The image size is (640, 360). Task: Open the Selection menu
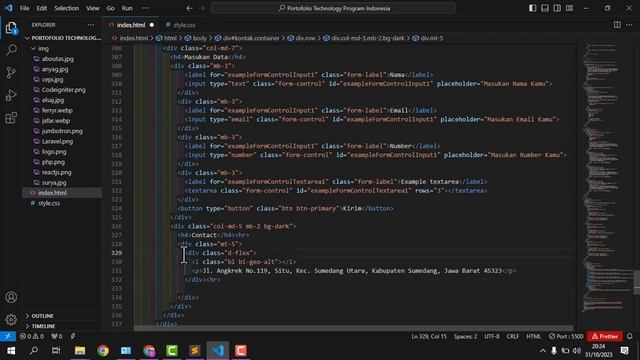pyautogui.click(x=67, y=8)
